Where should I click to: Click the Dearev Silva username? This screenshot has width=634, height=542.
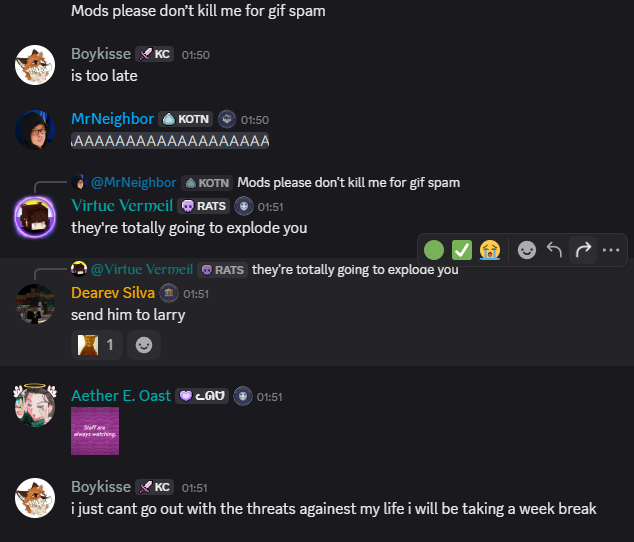click(113, 293)
